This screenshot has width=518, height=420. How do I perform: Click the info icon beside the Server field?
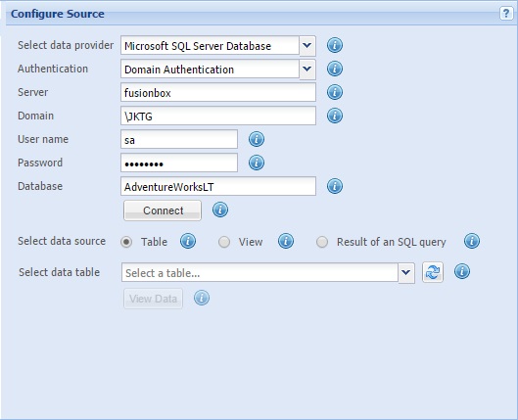pos(335,92)
